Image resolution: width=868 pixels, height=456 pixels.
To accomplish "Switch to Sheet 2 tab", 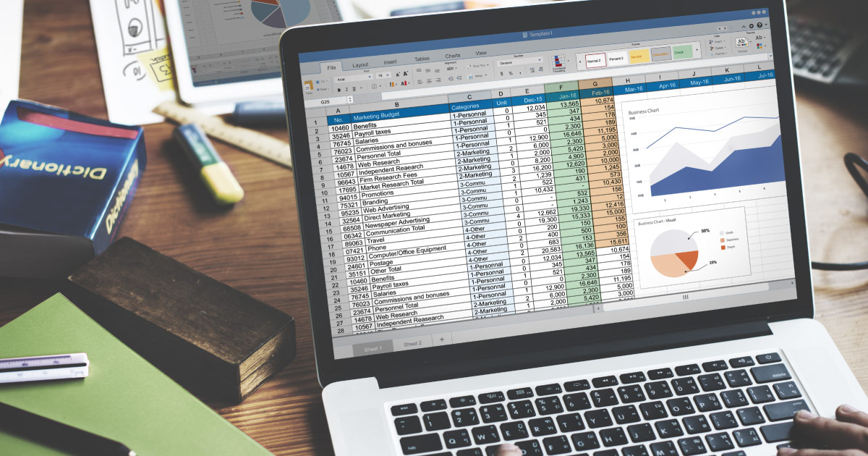I will [413, 343].
